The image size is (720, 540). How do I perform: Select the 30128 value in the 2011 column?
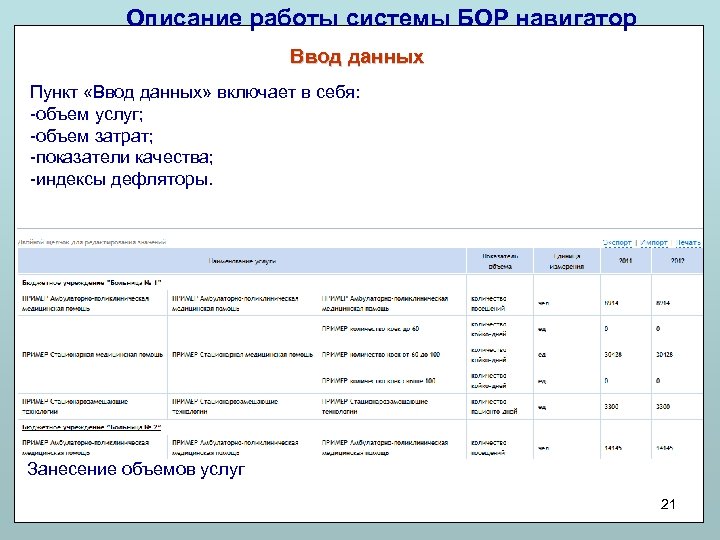tap(613, 354)
